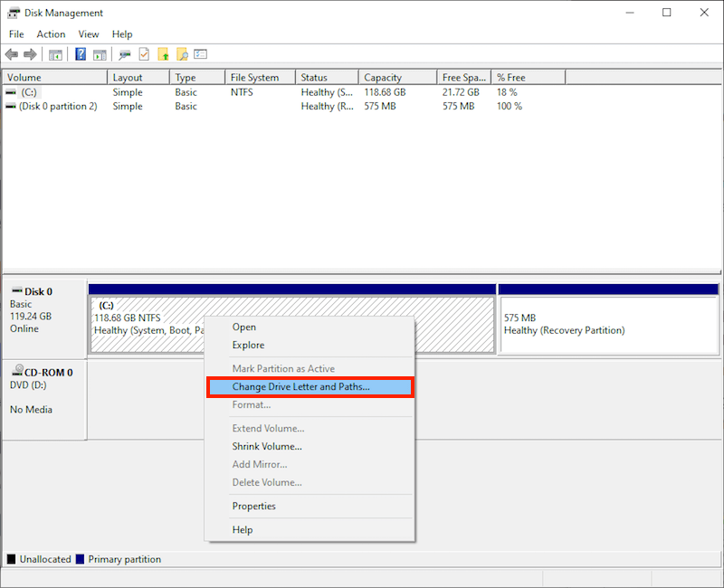Click the folder with magnifier icon

point(182,55)
